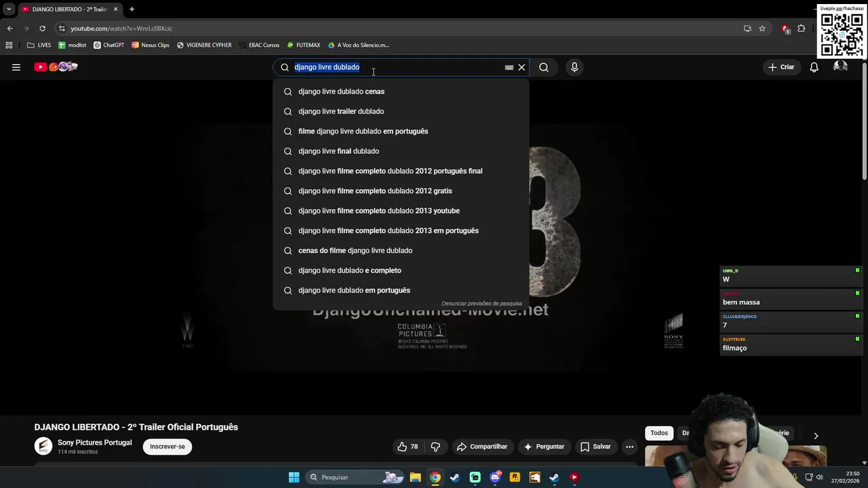Screen dimensions: 868x488
Task: Click the browser address bar URL
Action: click(121, 28)
